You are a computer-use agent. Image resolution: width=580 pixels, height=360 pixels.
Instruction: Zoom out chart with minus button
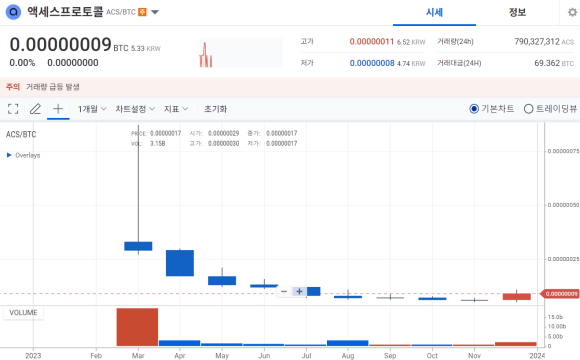tap(284, 292)
